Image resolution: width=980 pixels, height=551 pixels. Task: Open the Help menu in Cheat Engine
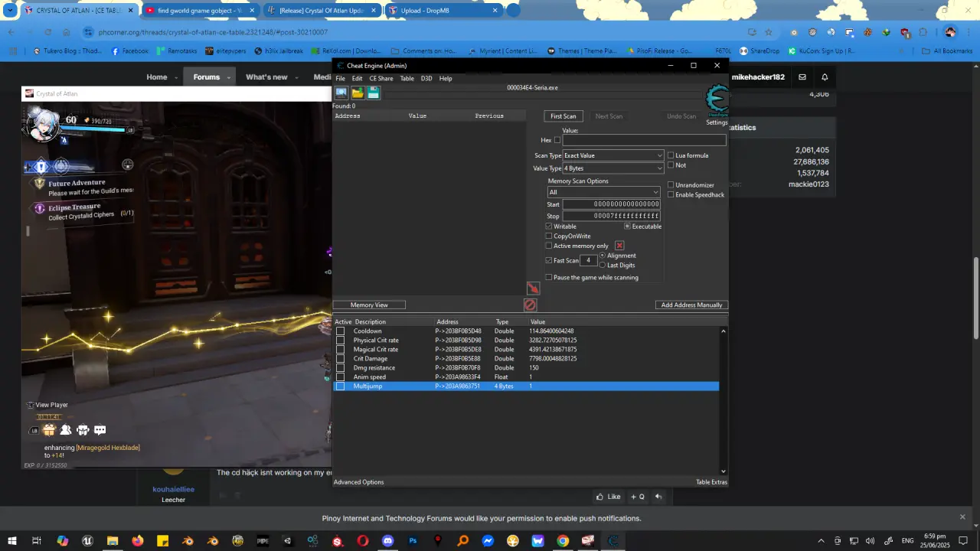tap(446, 78)
